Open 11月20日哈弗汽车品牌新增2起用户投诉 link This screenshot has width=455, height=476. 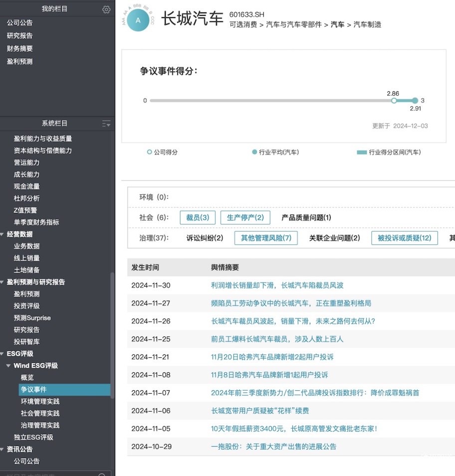click(272, 357)
